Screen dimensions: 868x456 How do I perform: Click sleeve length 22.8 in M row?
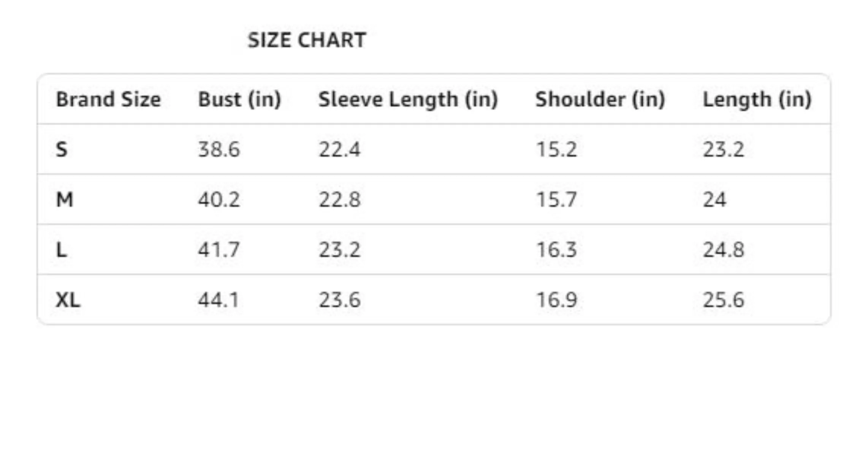(x=339, y=199)
